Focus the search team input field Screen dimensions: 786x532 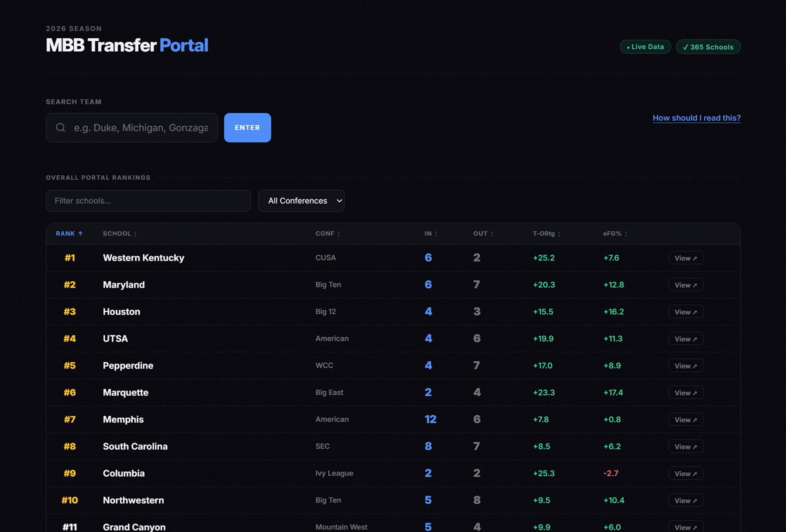coord(132,127)
